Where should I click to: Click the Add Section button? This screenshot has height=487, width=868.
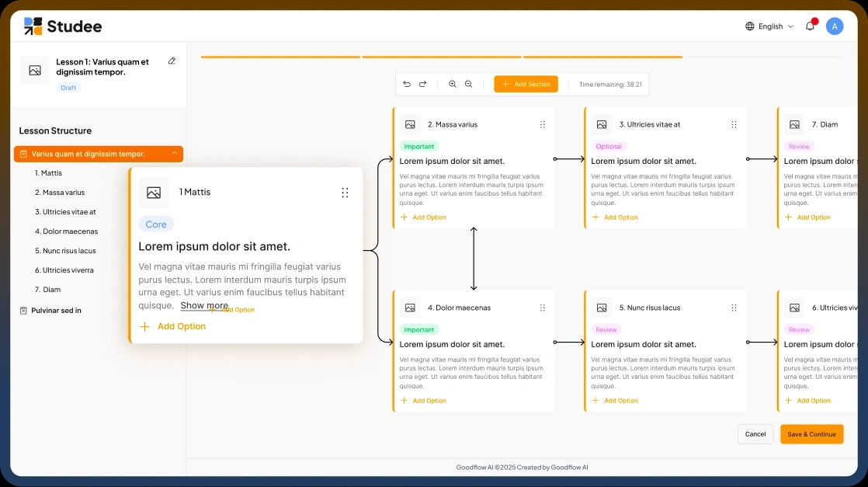point(526,84)
